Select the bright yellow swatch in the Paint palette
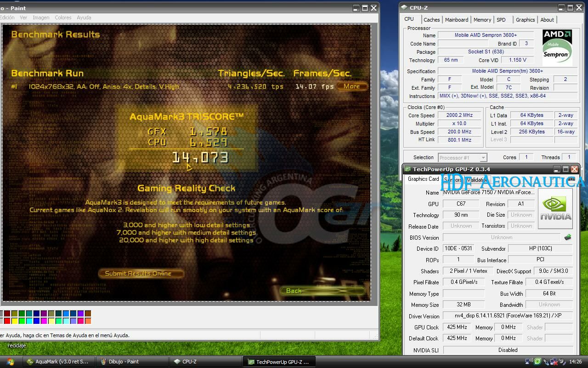This screenshot has height=368, width=588. 15,321
